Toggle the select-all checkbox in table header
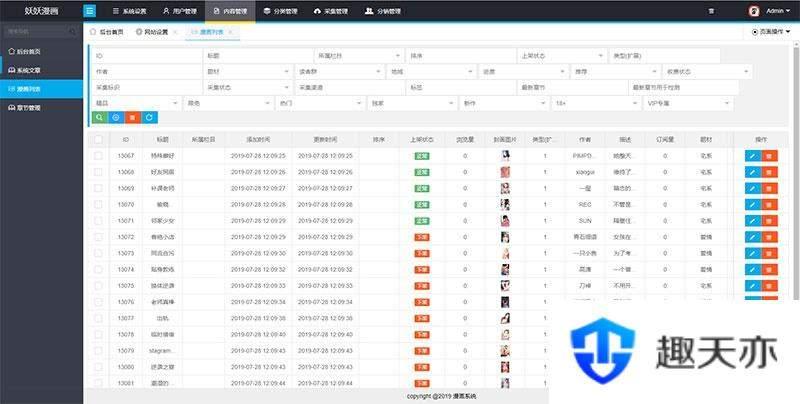 [x=98, y=139]
